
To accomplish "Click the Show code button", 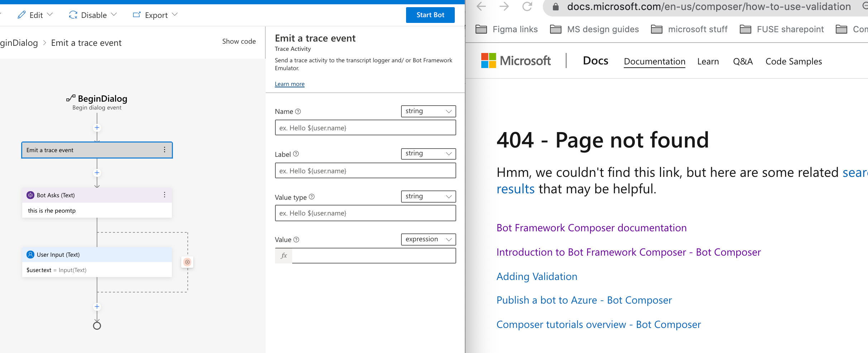I will pos(239,42).
